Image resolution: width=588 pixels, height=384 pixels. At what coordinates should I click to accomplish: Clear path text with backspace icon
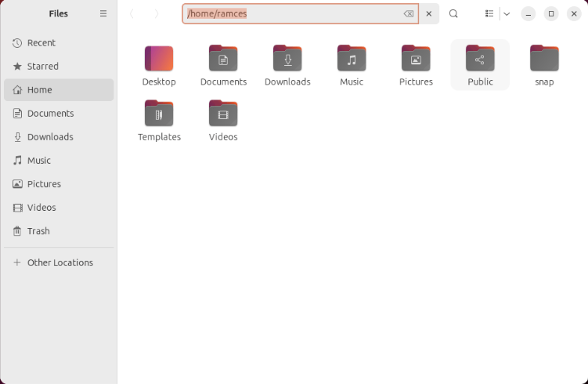coord(409,14)
